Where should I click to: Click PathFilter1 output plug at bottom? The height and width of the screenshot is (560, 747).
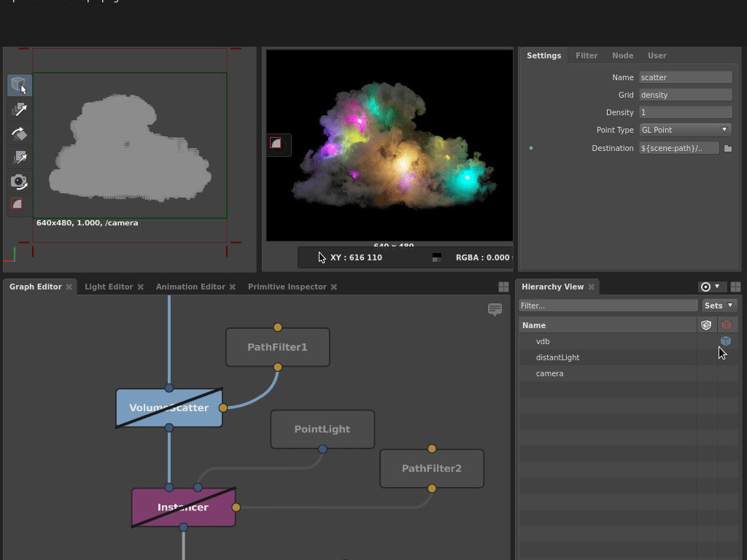[278, 367]
